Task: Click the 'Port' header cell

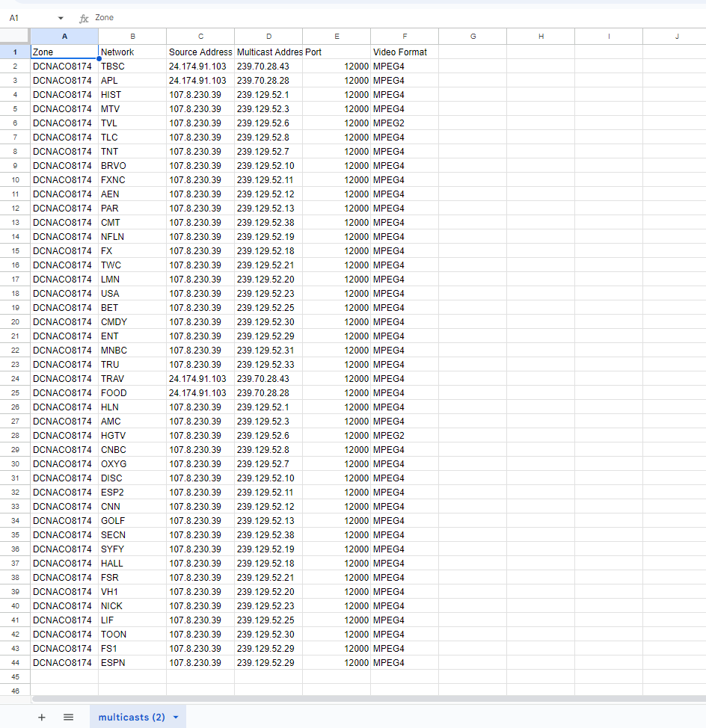Action: click(337, 52)
